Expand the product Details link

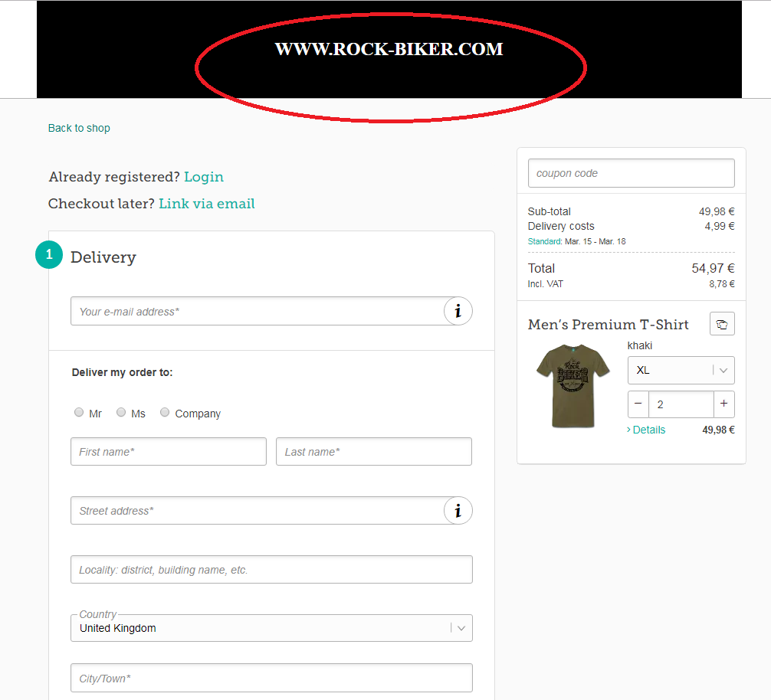648,430
